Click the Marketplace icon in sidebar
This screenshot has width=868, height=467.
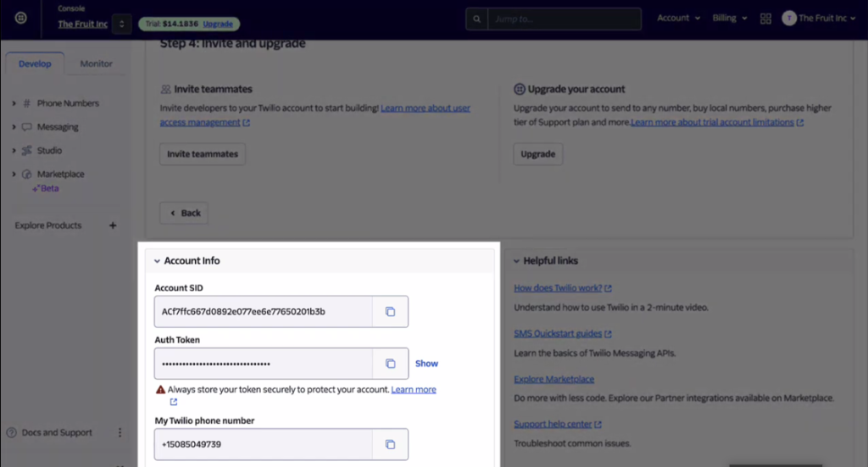click(26, 175)
